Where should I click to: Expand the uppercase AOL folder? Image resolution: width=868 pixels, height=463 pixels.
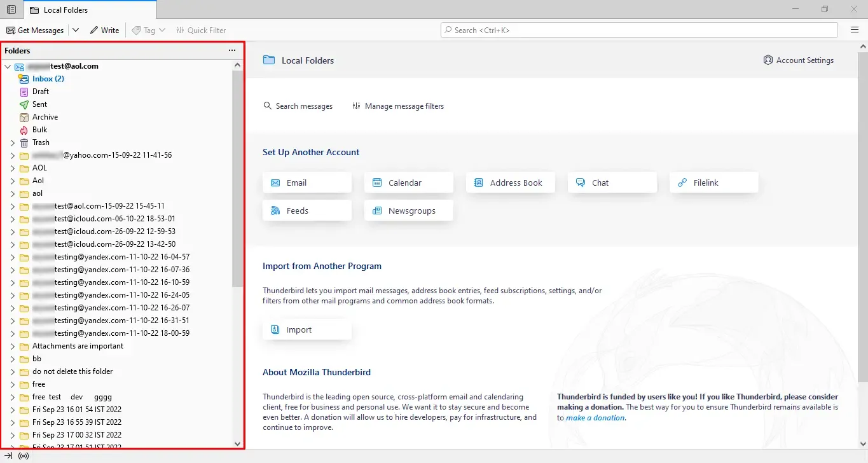click(x=13, y=168)
